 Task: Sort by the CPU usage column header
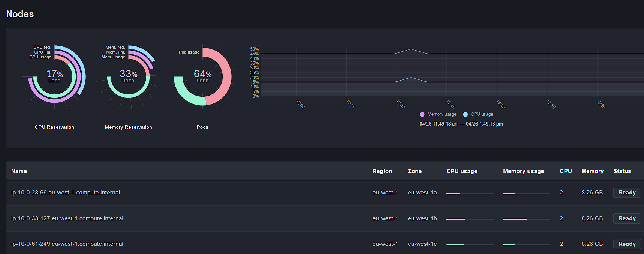pos(461,171)
